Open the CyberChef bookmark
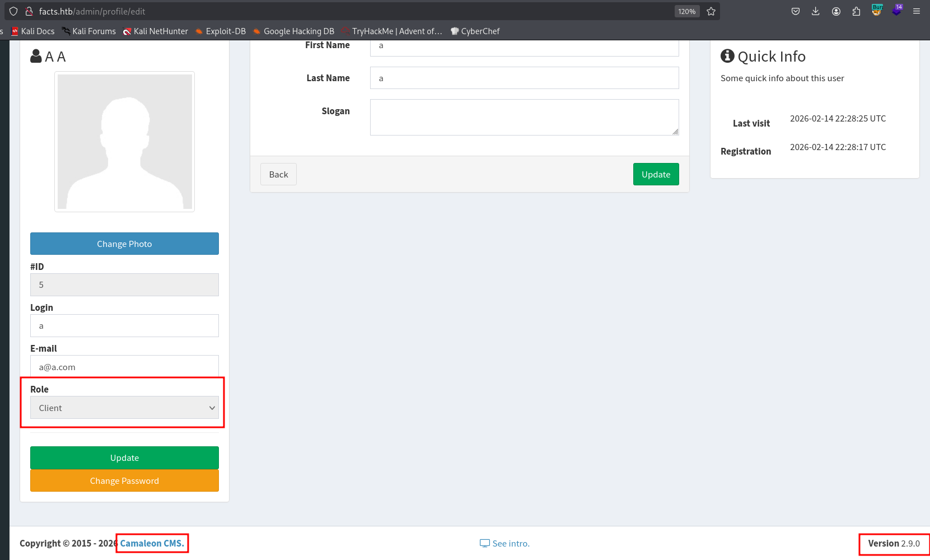Image resolution: width=930 pixels, height=560 pixels. click(475, 31)
